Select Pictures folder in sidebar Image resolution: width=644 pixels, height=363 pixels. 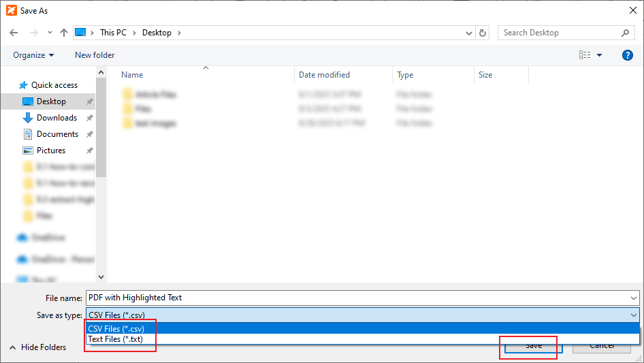pos(51,151)
